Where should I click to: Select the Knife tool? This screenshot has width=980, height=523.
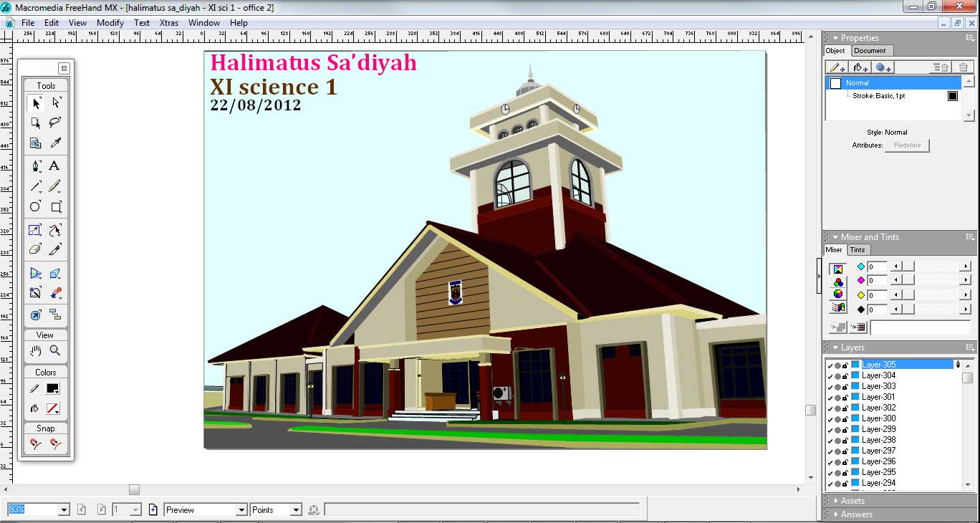coord(56,249)
